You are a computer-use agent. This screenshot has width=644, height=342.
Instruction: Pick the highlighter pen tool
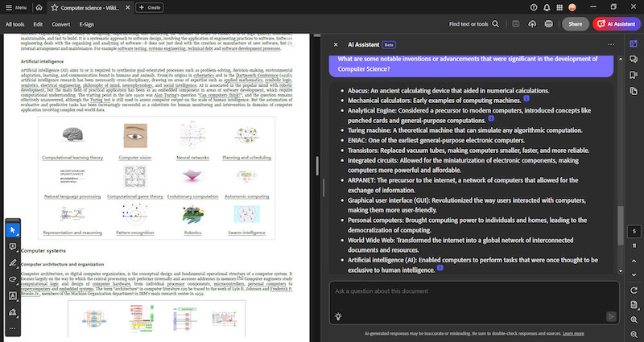pyautogui.click(x=12, y=263)
